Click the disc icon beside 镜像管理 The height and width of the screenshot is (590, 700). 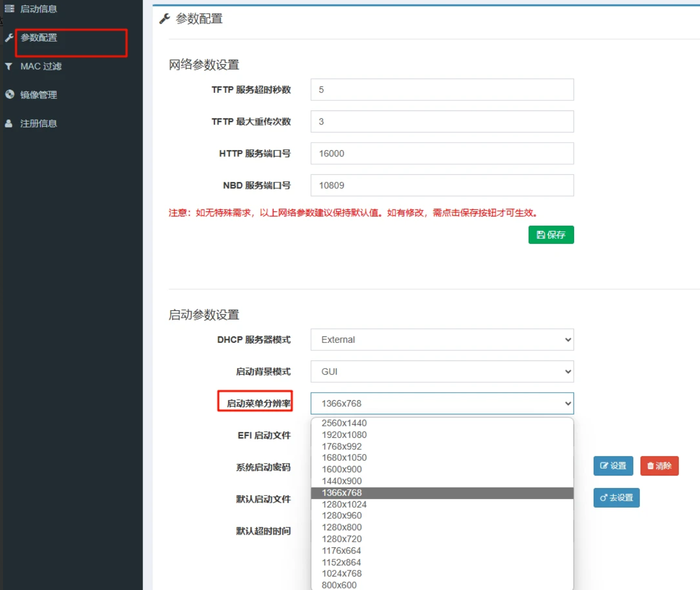coord(10,94)
